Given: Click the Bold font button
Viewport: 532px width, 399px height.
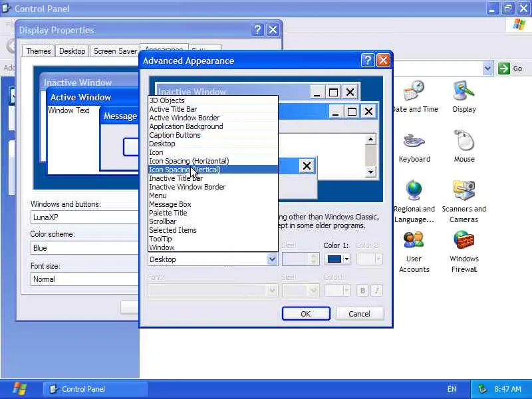Looking at the screenshot, I should click(x=362, y=291).
